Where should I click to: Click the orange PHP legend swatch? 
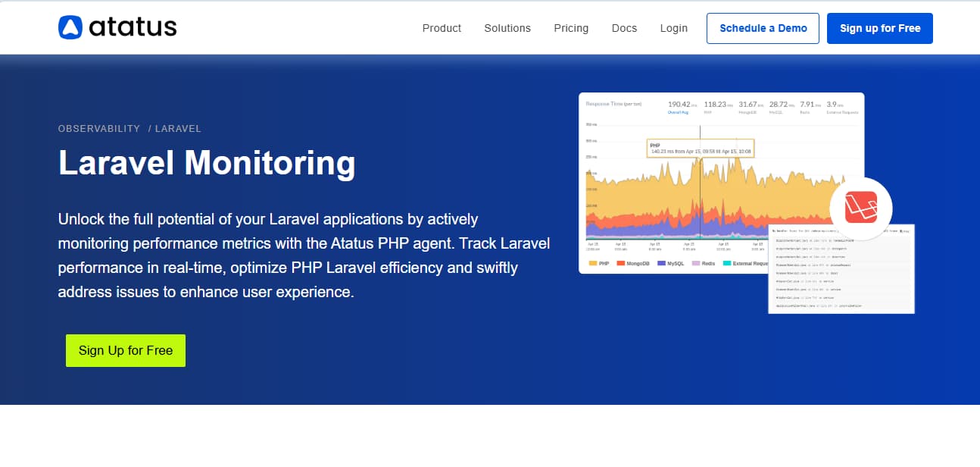click(593, 263)
